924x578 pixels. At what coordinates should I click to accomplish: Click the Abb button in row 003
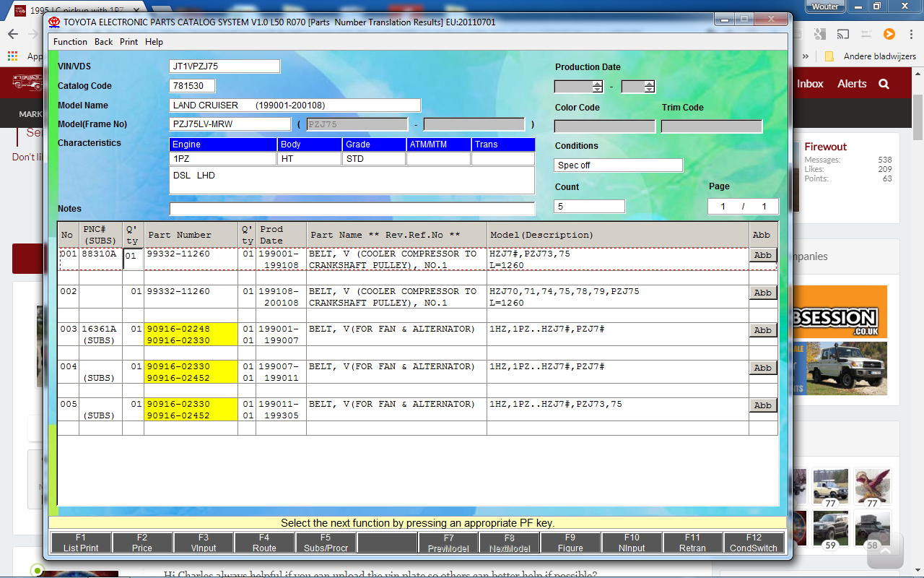click(x=763, y=330)
